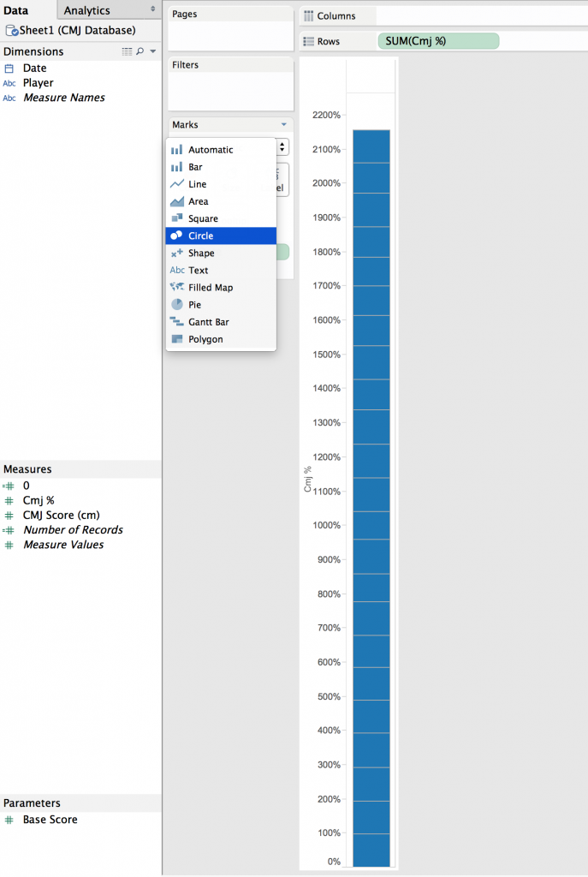Click the top segment of the blue bar
The width and height of the screenshot is (588, 877).
coord(371,146)
